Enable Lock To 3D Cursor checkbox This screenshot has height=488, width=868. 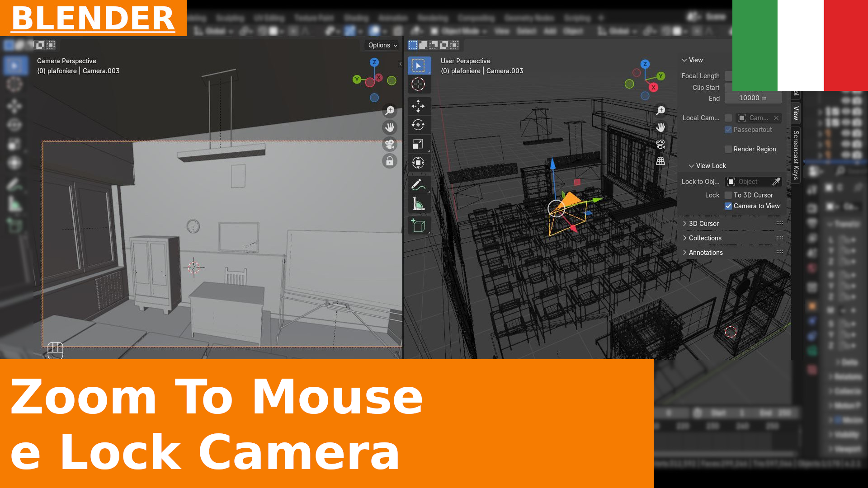728,195
